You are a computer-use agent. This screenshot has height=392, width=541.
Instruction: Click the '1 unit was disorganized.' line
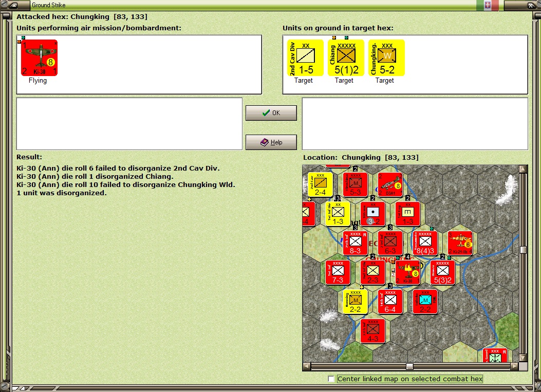coord(62,193)
